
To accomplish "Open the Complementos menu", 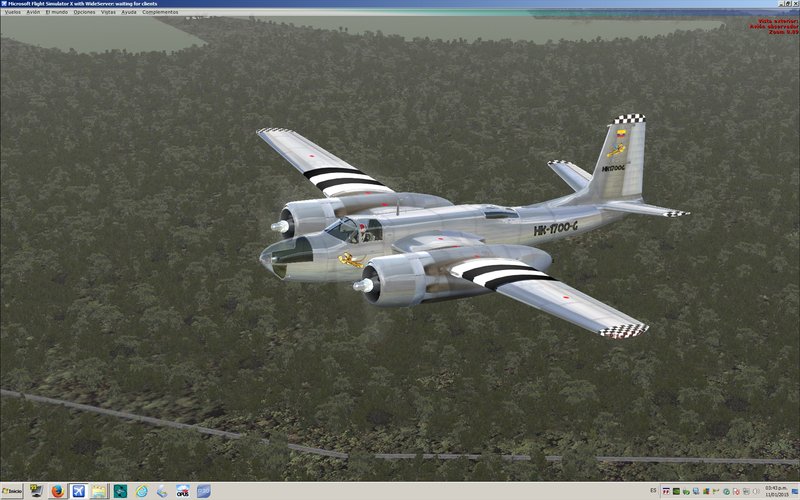I will click(160, 12).
